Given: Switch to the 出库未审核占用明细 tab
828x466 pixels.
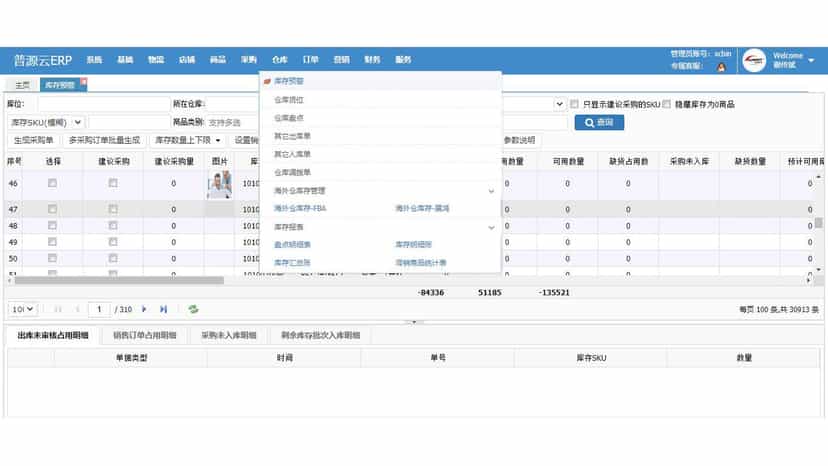Looking at the screenshot, I should pos(53,335).
